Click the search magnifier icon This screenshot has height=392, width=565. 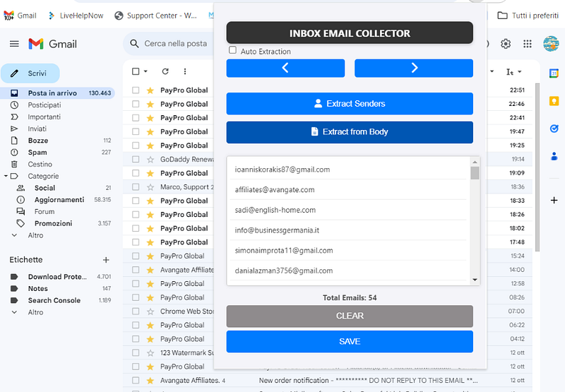click(x=134, y=44)
